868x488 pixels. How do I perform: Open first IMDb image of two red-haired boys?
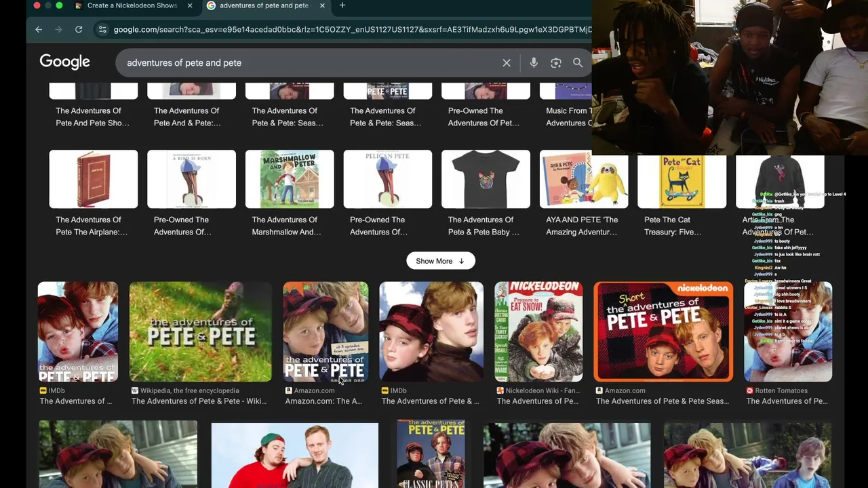pos(78,331)
